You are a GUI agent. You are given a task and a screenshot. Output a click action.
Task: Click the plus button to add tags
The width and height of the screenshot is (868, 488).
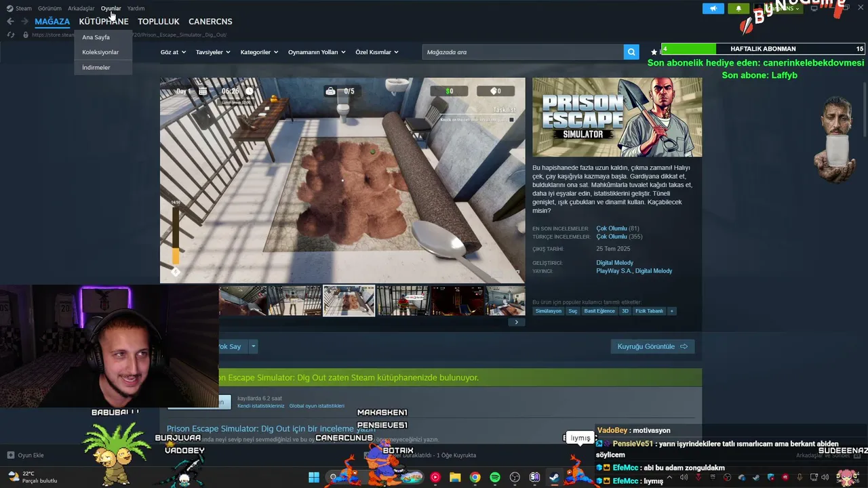point(672,311)
